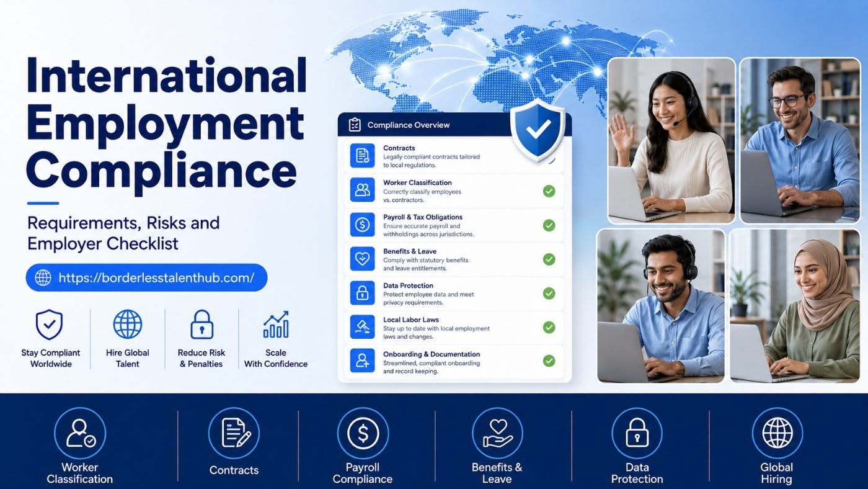Select the Benefits & Leave checklist row title
Viewport: 868px width, 489px height.
click(x=410, y=251)
